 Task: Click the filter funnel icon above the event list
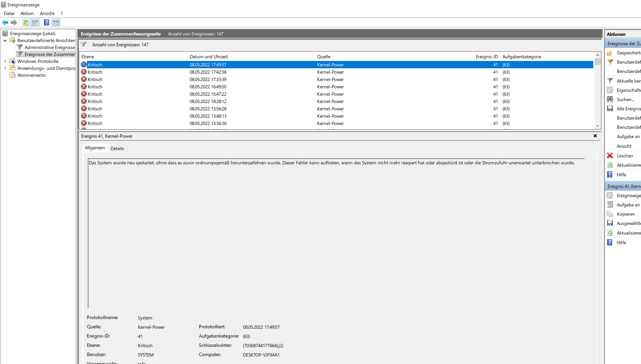83,45
